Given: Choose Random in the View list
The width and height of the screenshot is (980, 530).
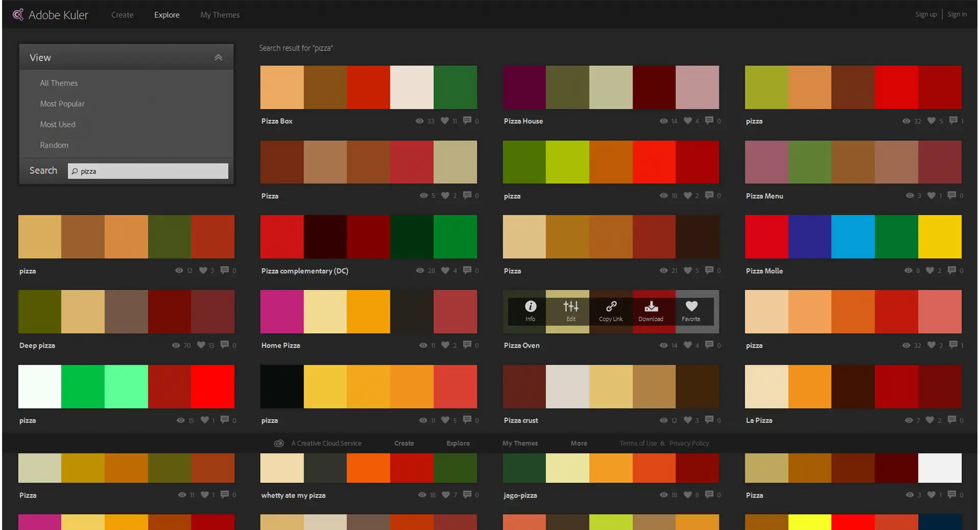Looking at the screenshot, I should point(54,145).
